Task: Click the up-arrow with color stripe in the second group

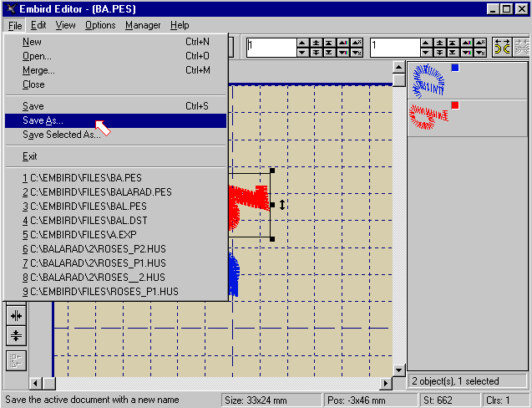Action: coord(467,43)
